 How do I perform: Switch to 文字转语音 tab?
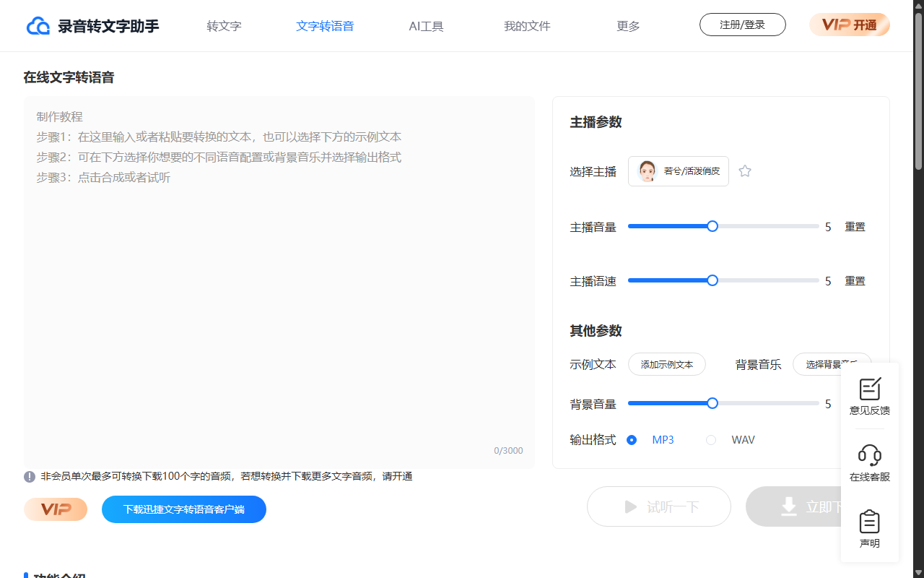click(325, 26)
